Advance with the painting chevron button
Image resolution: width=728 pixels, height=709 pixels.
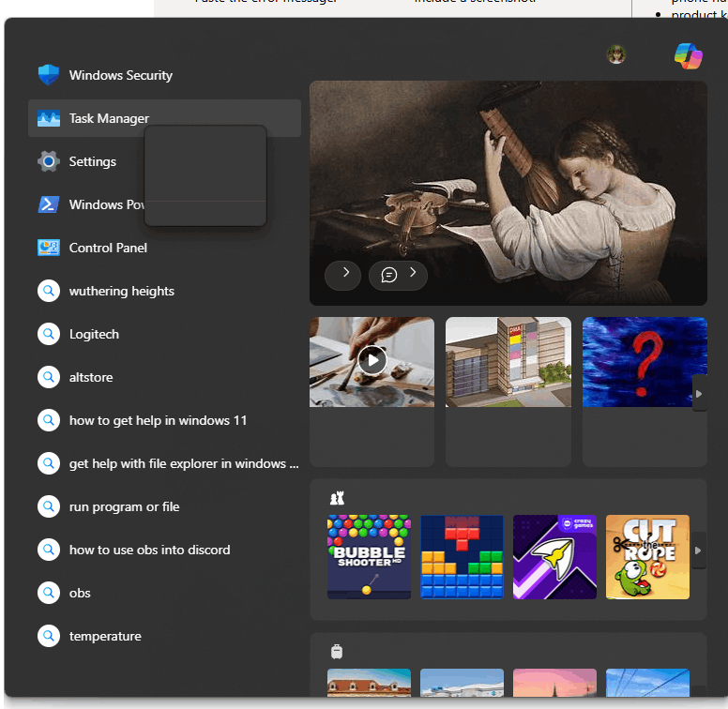[x=343, y=275]
